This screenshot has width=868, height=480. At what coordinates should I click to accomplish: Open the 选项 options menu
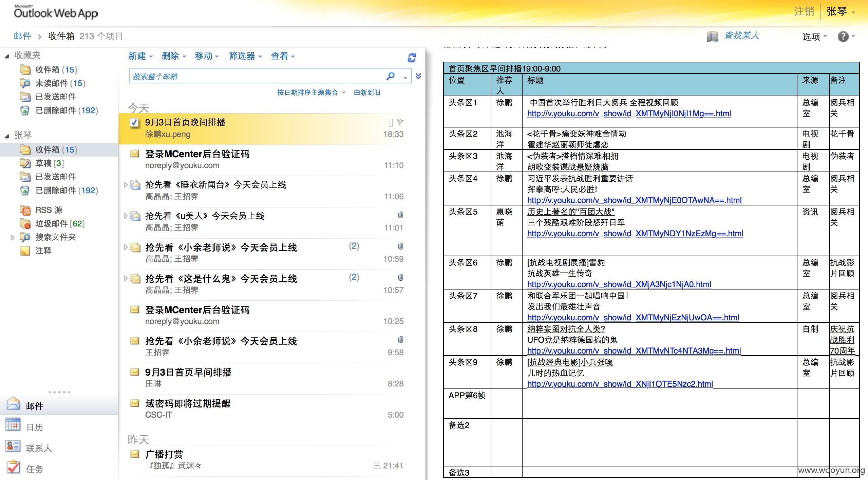pyautogui.click(x=815, y=37)
